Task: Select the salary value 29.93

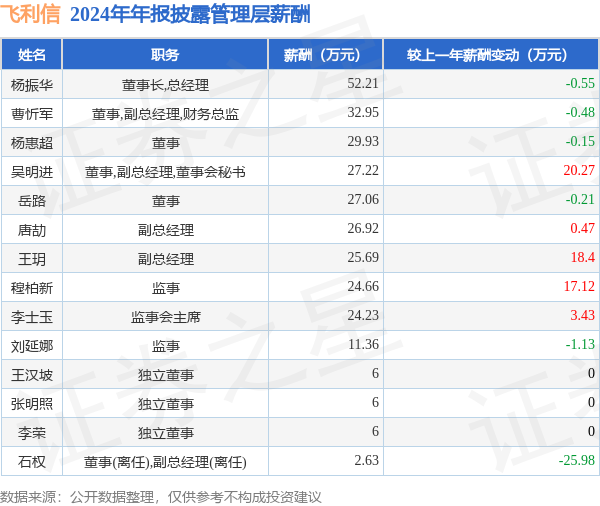Action: [x=363, y=142]
